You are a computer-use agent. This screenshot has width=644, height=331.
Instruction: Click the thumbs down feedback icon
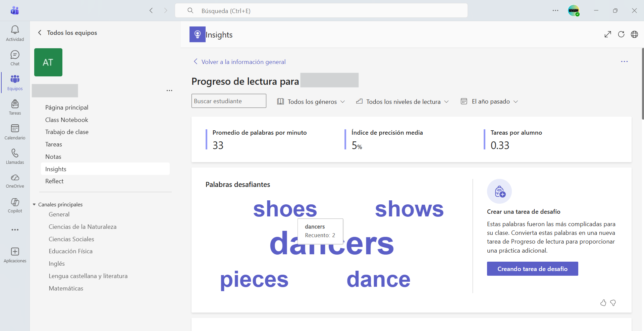point(613,303)
